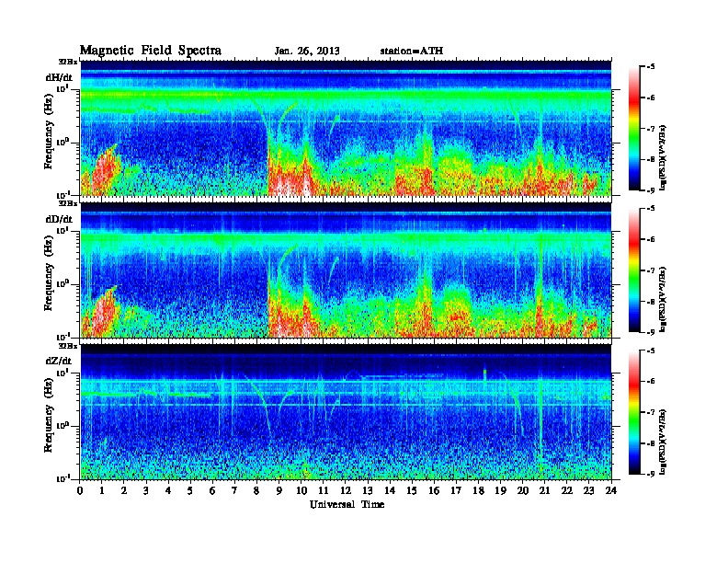The image size is (728, 563).
Task: Click the hour tick label '24'
Action: (611, 490)
